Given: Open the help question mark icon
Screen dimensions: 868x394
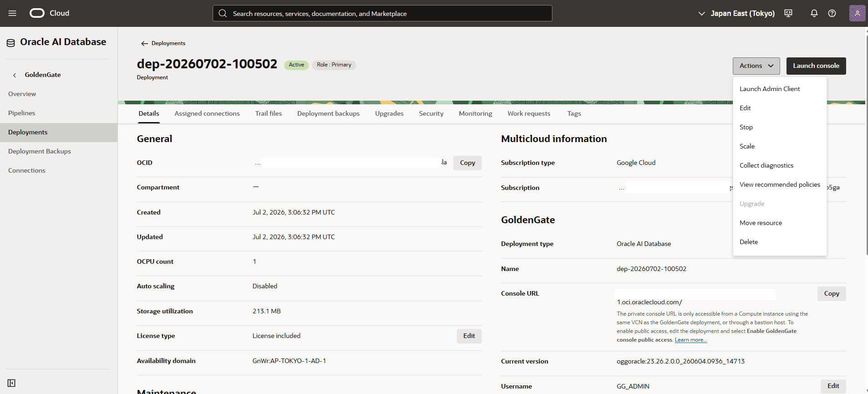Looking at the screenshot, I should pyautogui.click(x=832, y=13).
